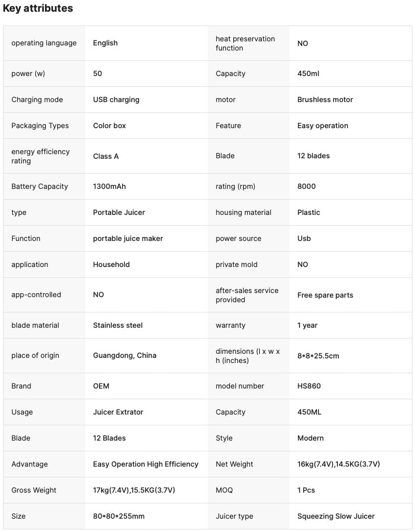The image size is (415, 532).
Task: Click the model number "HS860"
Action: (x=309, y=386)
